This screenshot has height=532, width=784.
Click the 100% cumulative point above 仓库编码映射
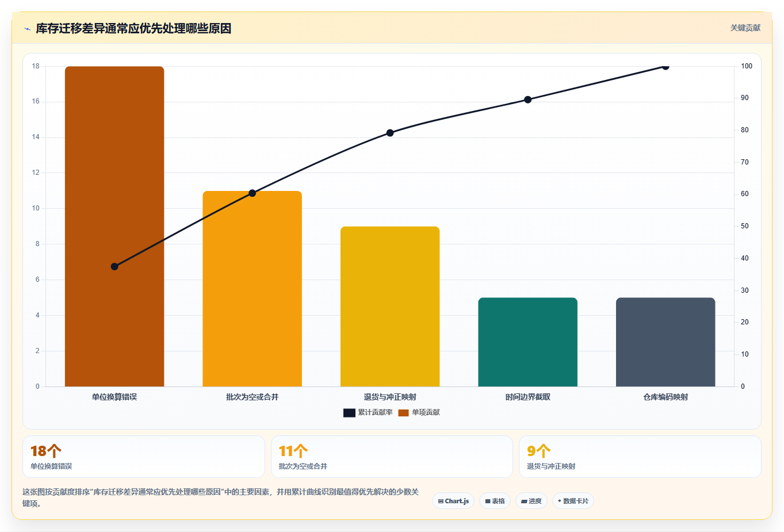tap(666, 66)
